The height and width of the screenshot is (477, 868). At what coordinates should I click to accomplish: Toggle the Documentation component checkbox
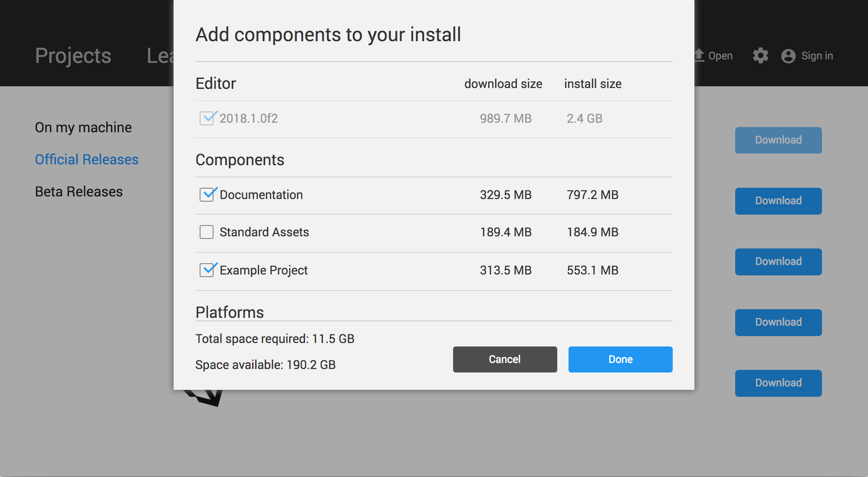[x=207, y=194]
